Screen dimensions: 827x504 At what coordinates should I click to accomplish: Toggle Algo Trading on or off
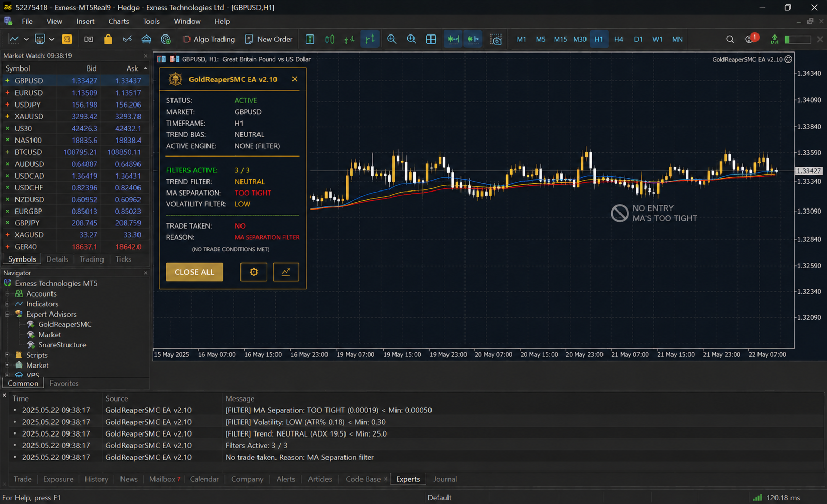pyautogui.click(x=209, y=39)
